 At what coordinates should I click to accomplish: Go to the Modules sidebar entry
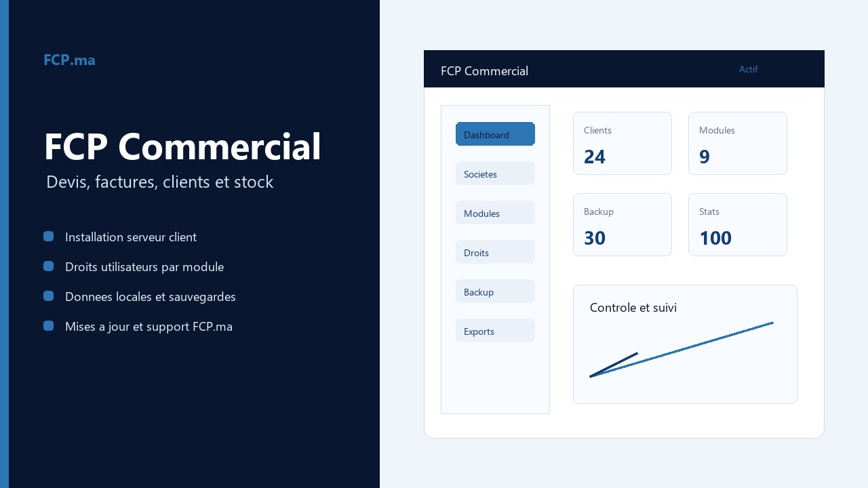495,213
